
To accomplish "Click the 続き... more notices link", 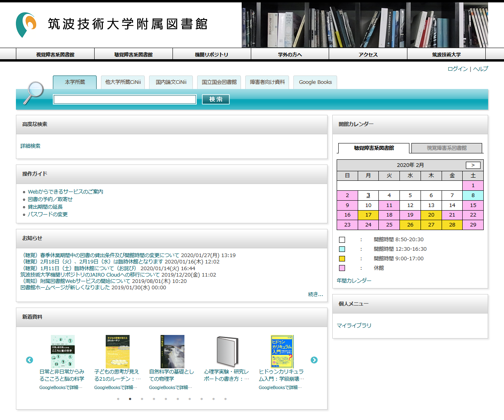I will 316,294.
